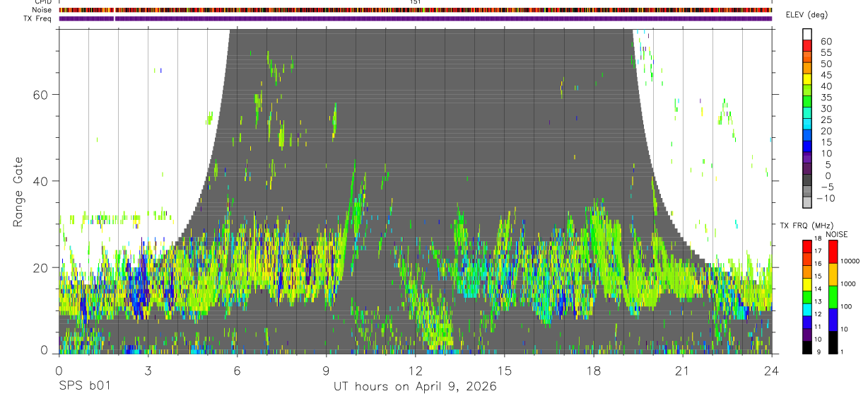Click x-axis tick label '21'
This screenshot has height=401, width=868.
click(682, 371)
